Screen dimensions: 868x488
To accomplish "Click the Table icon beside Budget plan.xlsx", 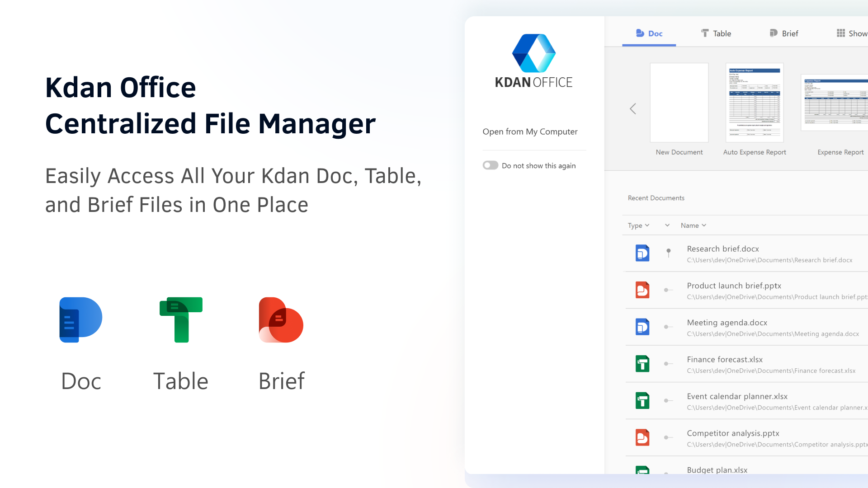I will (x=642, y=472).
